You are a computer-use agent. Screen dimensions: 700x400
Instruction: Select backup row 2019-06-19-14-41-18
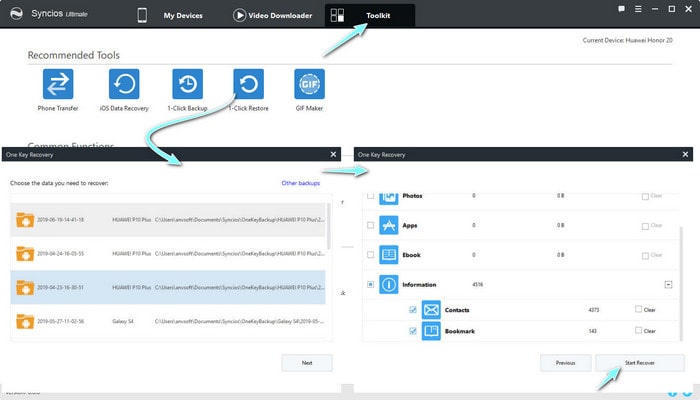168,220
